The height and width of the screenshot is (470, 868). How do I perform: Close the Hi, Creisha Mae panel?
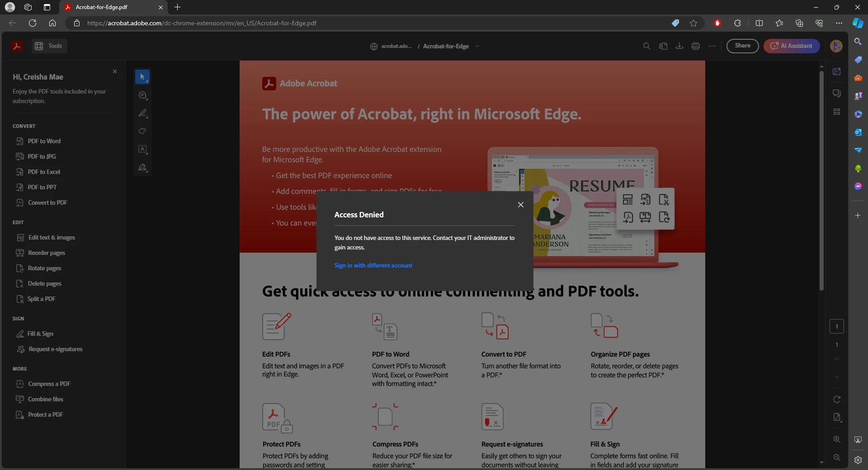[115, 71]
